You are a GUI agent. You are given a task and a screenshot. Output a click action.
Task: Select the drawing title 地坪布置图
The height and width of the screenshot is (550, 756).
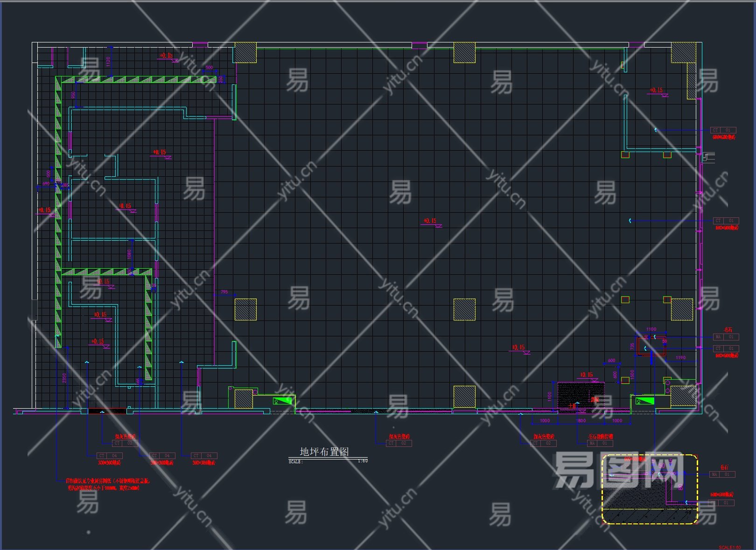pyautogui.click(x=324, y=452)
